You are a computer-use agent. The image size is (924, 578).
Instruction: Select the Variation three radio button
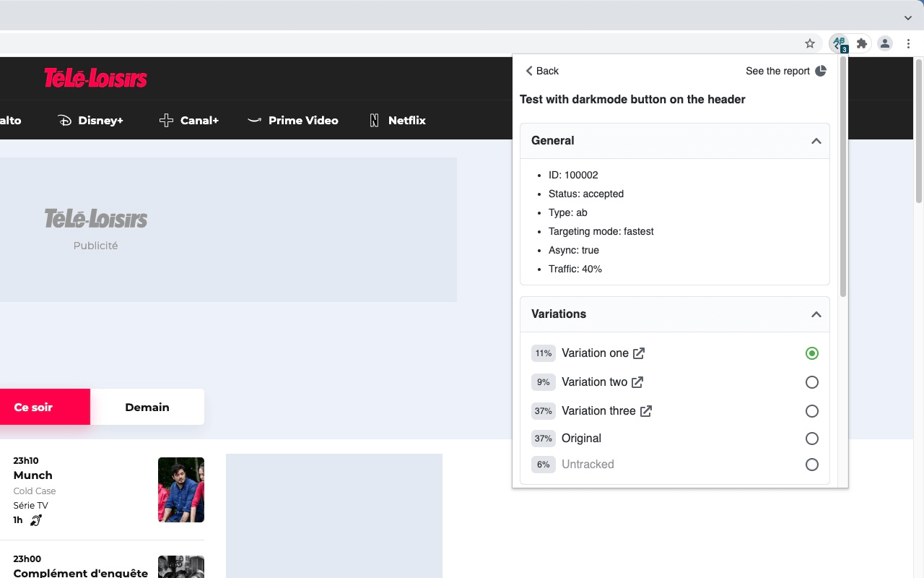(812, 411)
